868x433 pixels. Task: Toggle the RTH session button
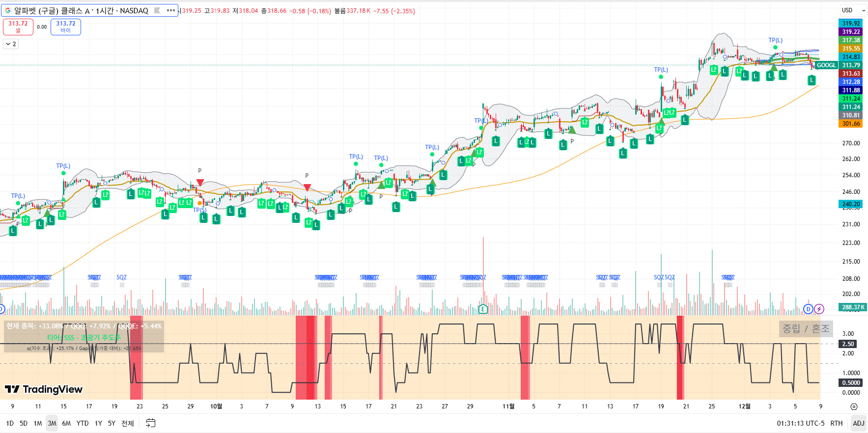coord(836,423)
